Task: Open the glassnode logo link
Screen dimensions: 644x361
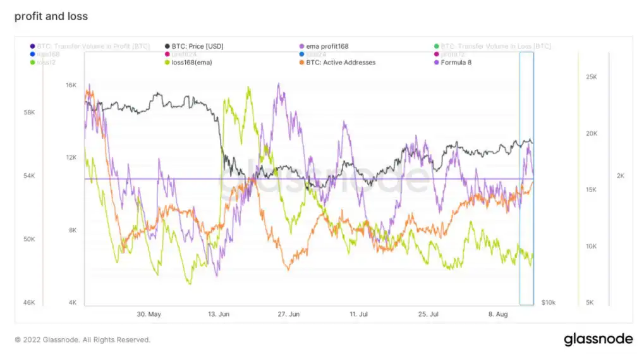Action: coord(598,340)
